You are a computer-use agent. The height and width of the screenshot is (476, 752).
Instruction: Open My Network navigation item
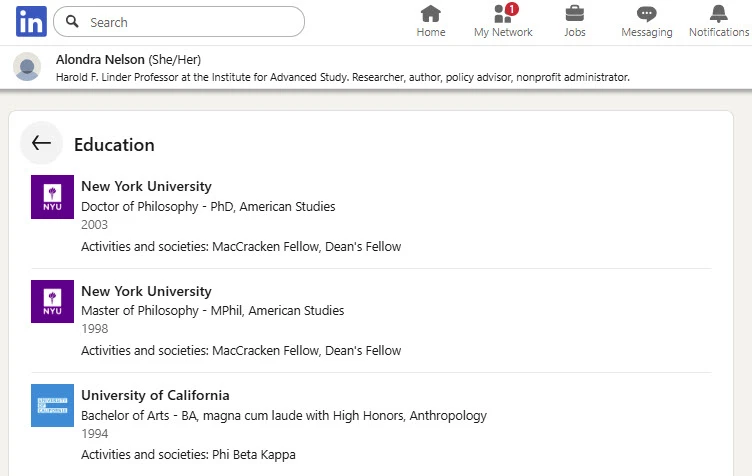503,22
